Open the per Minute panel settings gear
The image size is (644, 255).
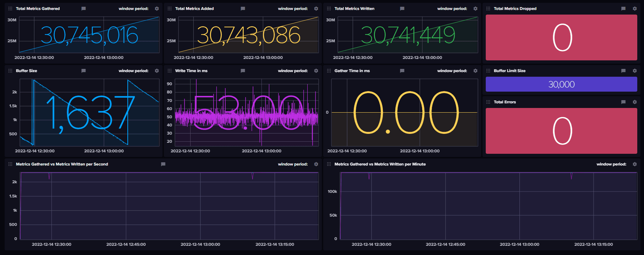634,164
